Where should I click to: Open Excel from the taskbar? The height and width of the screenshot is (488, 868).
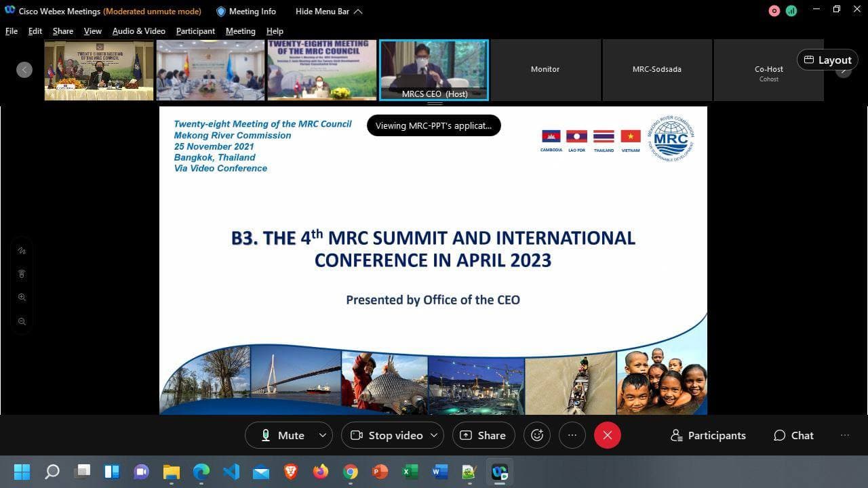click(x=410, y=471)
